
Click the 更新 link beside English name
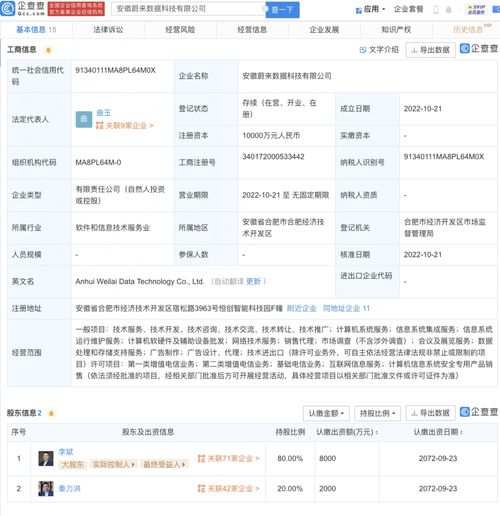coord(253,282)
